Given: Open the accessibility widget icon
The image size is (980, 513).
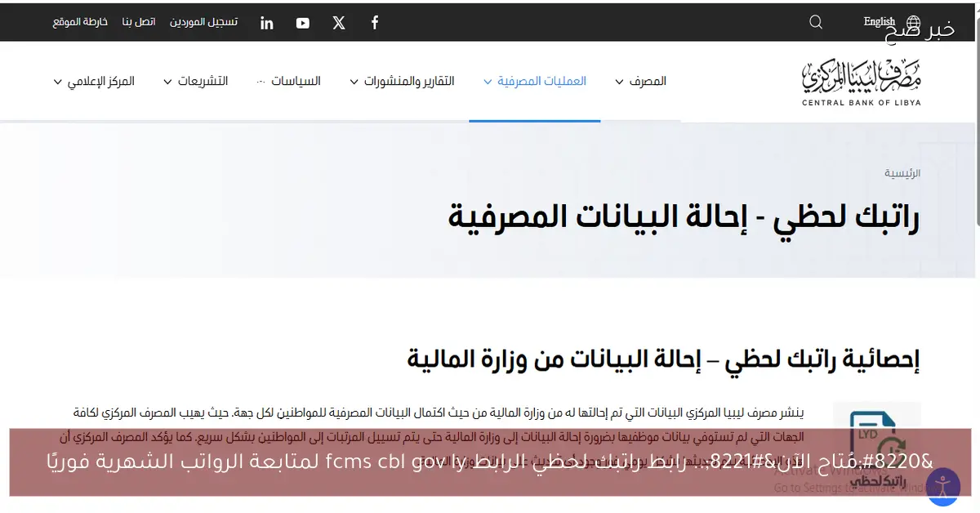Looking at the screenshot, I should (943, 486).
